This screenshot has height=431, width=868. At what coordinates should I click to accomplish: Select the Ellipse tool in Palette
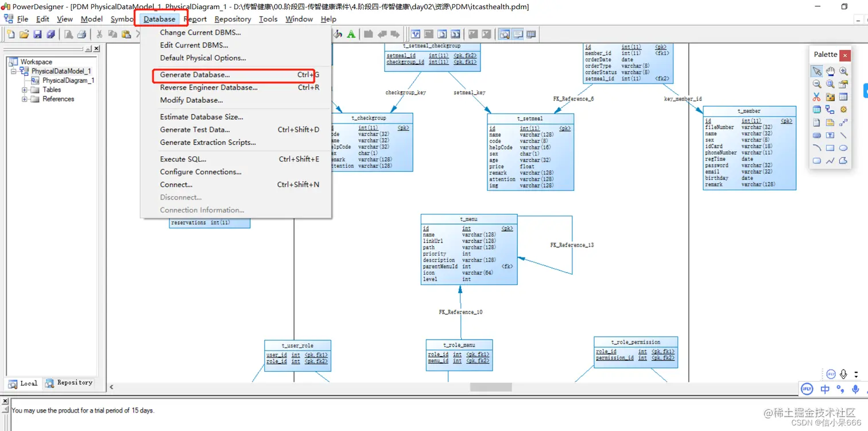coord(843,148)
